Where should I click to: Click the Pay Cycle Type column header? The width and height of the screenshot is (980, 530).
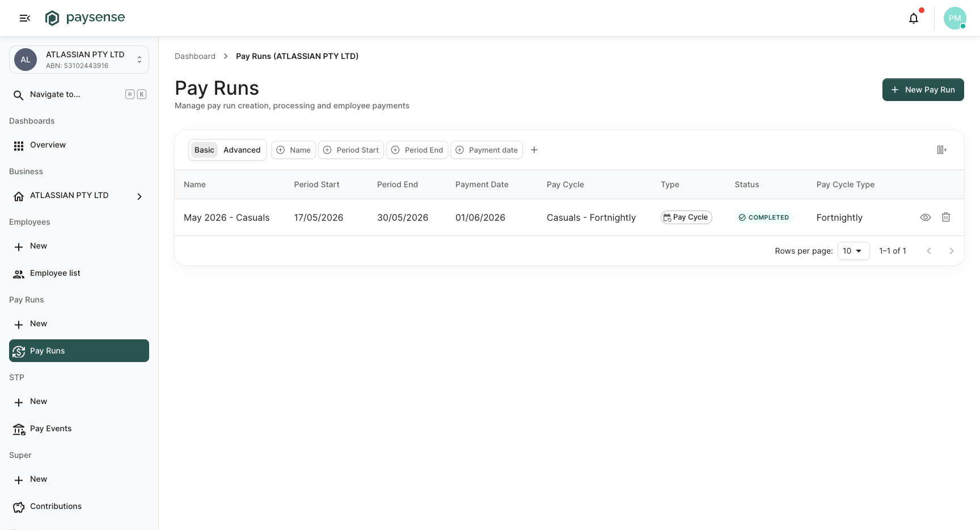coord(846,184)
